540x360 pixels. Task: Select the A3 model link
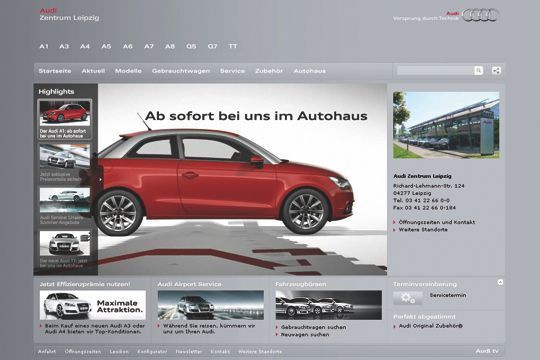point(64,46)
